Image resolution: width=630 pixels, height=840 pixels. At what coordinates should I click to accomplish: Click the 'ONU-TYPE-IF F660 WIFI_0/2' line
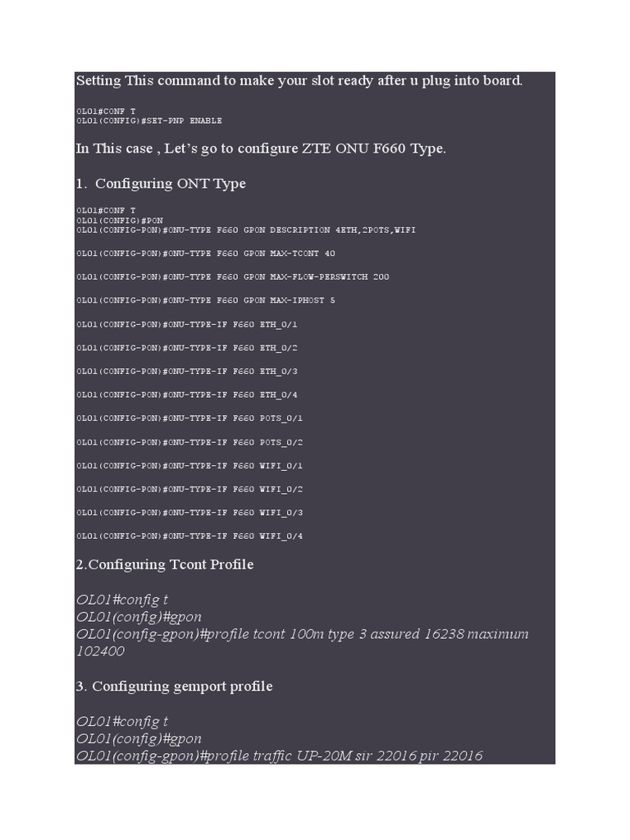(189, 490)
